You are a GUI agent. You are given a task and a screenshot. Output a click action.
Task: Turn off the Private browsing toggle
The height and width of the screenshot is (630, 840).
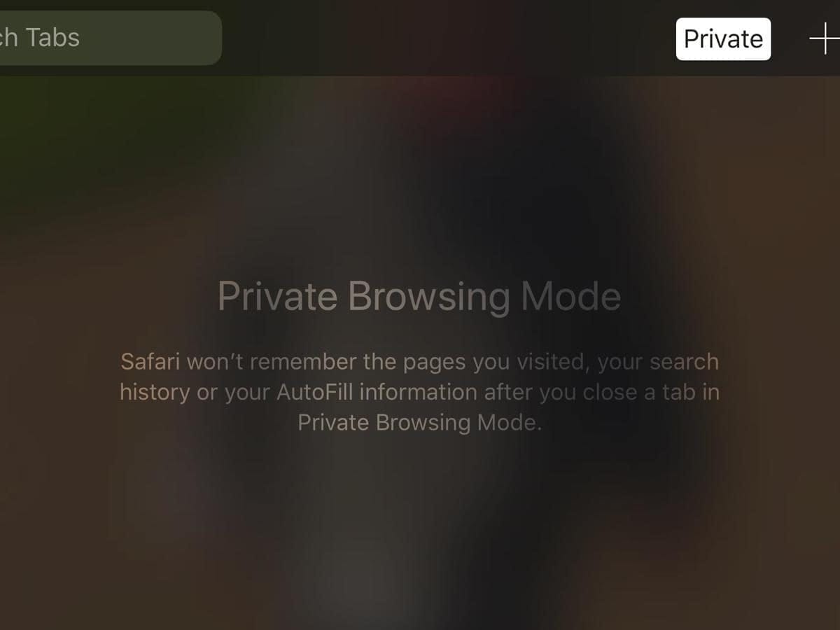tap(723, 38)
